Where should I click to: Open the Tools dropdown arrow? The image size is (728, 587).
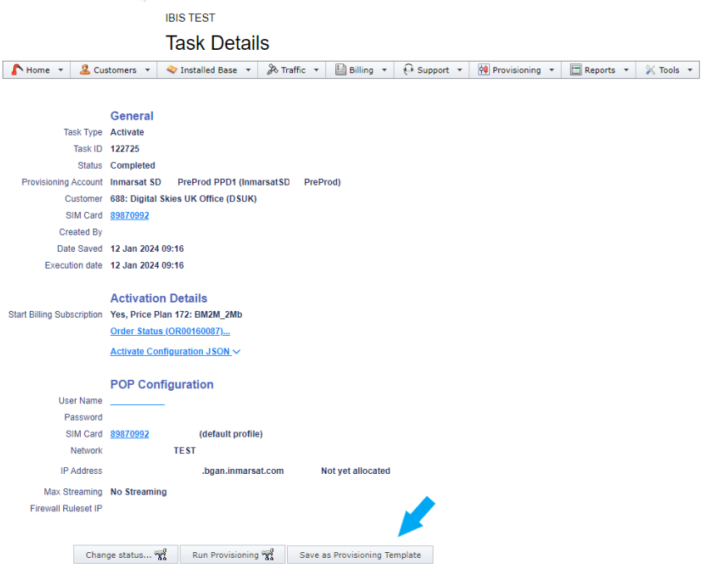coord(690,71)
